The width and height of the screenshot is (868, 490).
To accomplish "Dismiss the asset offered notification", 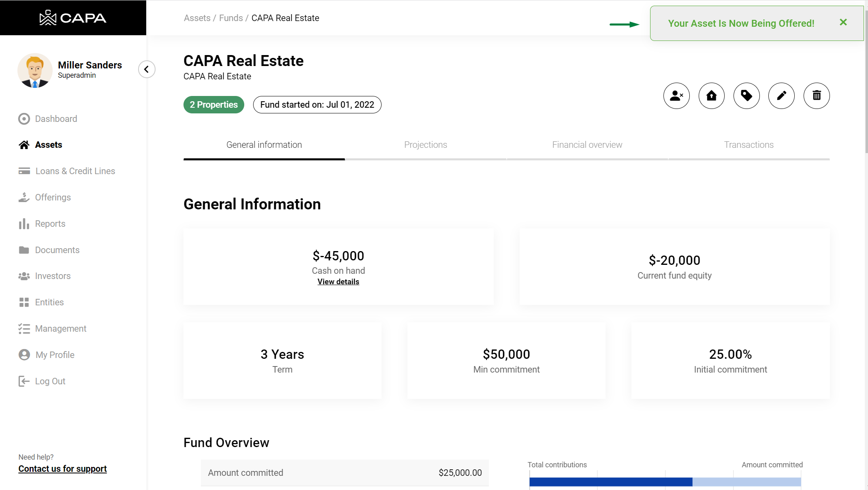I will pos(843,22).
